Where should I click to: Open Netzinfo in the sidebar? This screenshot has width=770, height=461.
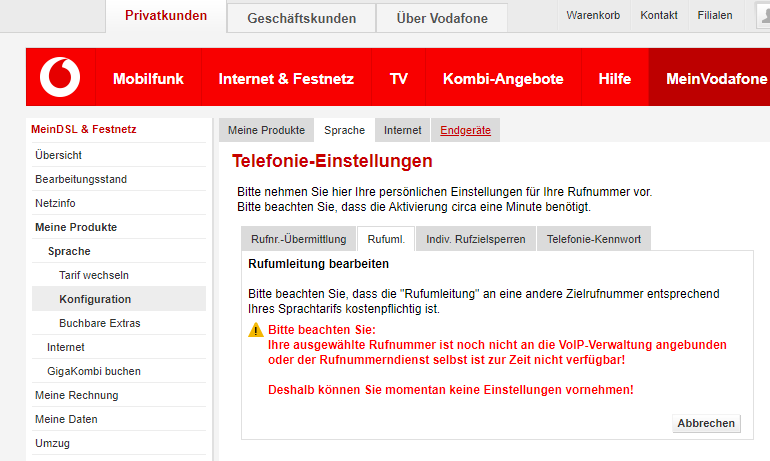pyautogui.click(x=119, y=203)
